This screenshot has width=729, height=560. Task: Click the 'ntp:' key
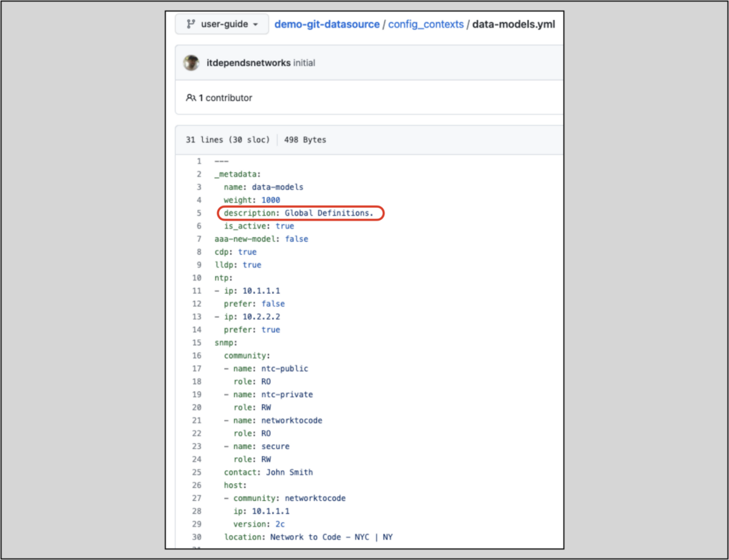(224, 278)
